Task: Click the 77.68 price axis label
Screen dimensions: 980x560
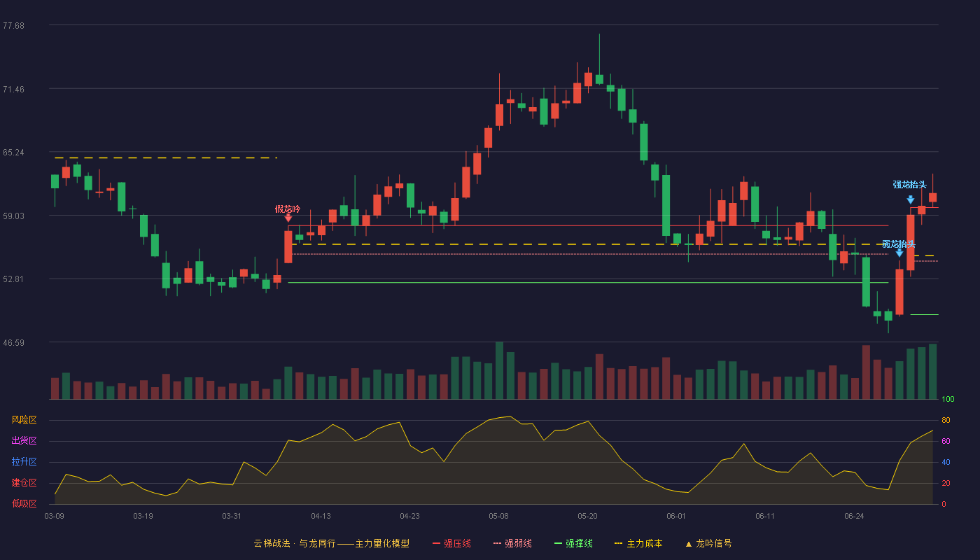Action: pyautogui.click(x=13, y=26)
